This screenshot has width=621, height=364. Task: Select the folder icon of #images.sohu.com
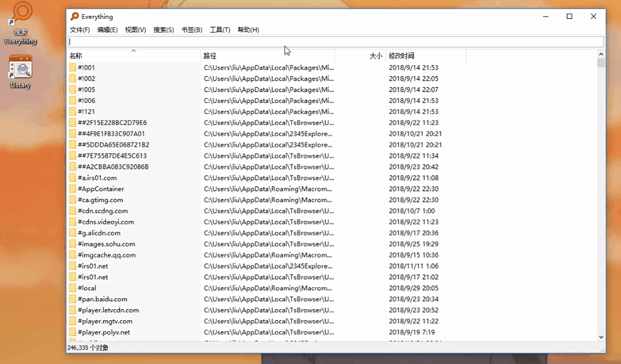click(73, 244)
